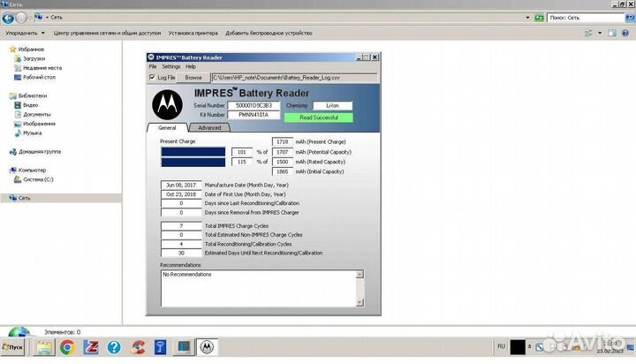Click Центр управления сетями и общим доступом
636x364 pixels.
tap(107, 33)
